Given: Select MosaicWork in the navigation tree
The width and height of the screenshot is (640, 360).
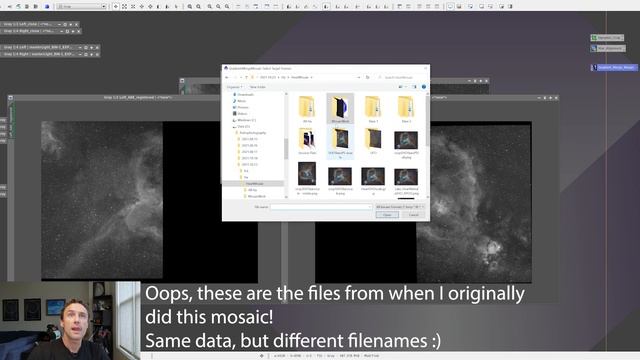Looking at the screenshot, I should (256, 196).
